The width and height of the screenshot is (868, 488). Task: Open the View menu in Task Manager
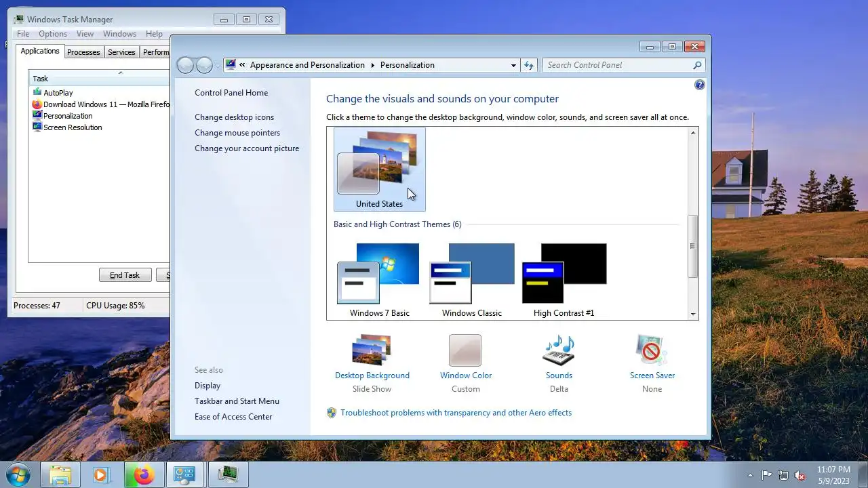click(85, 34)
